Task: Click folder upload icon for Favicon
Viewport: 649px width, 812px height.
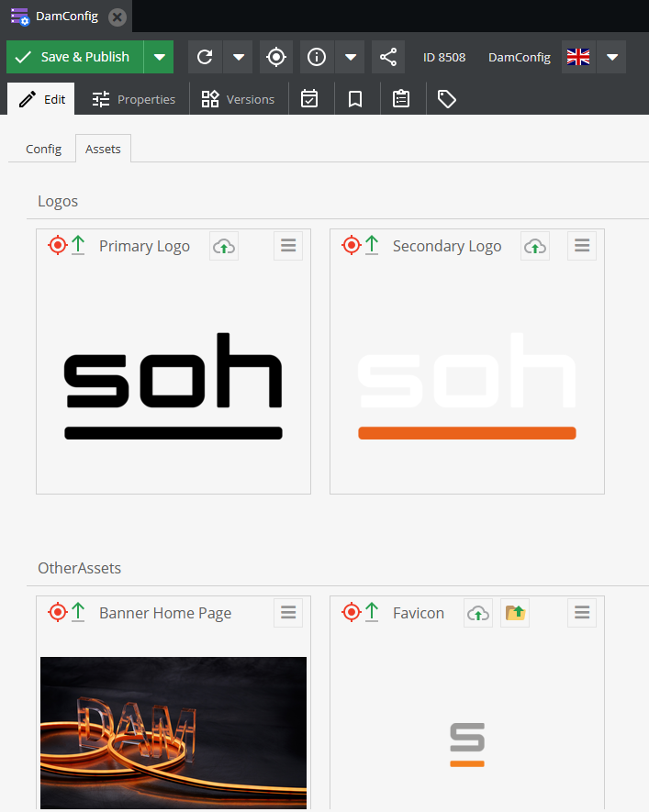Action: [x=515, y=613]
